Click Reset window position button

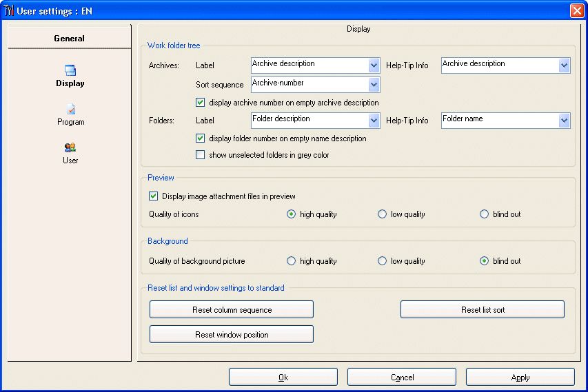point(232,334)
